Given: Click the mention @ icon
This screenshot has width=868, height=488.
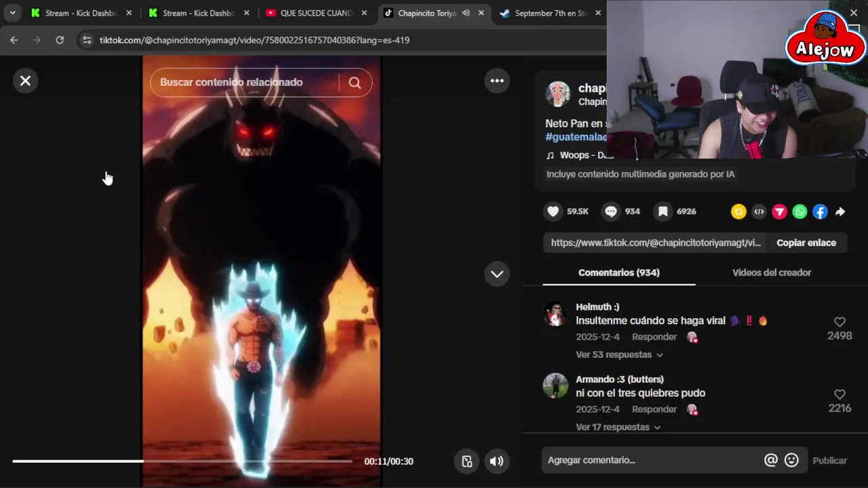Looking at the screenshot, I should (x=771, y=460).
